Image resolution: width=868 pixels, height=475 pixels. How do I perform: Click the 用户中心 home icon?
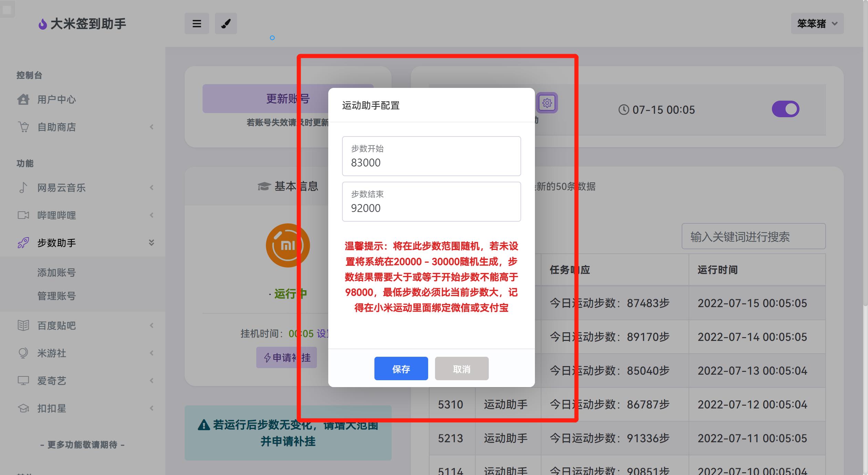[x=23, y=99]
